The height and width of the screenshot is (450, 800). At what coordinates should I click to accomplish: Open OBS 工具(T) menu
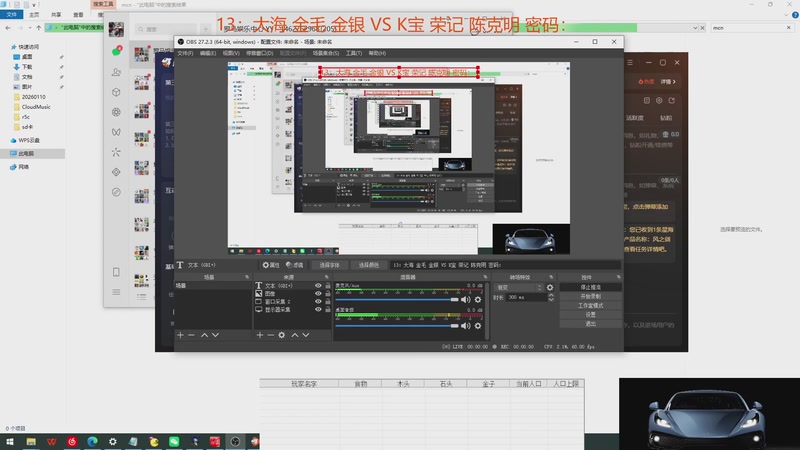[354, 53]
